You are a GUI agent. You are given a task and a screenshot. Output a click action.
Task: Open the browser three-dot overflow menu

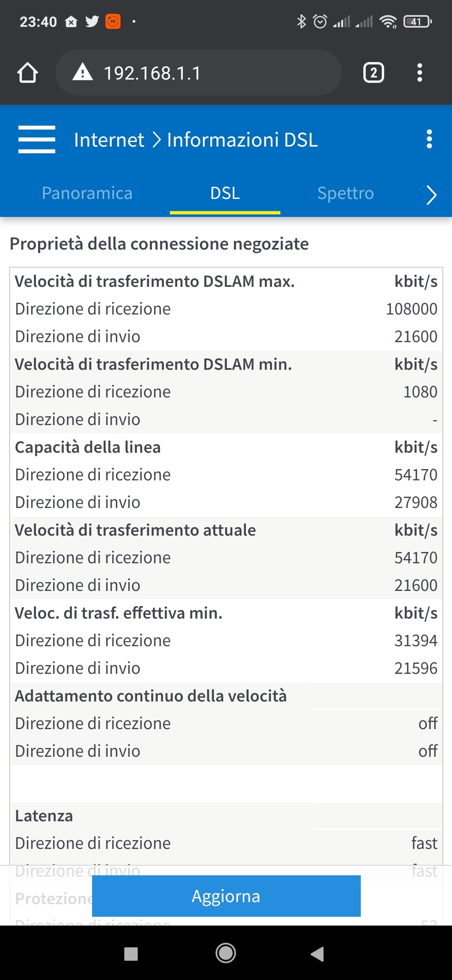(419, 72)
